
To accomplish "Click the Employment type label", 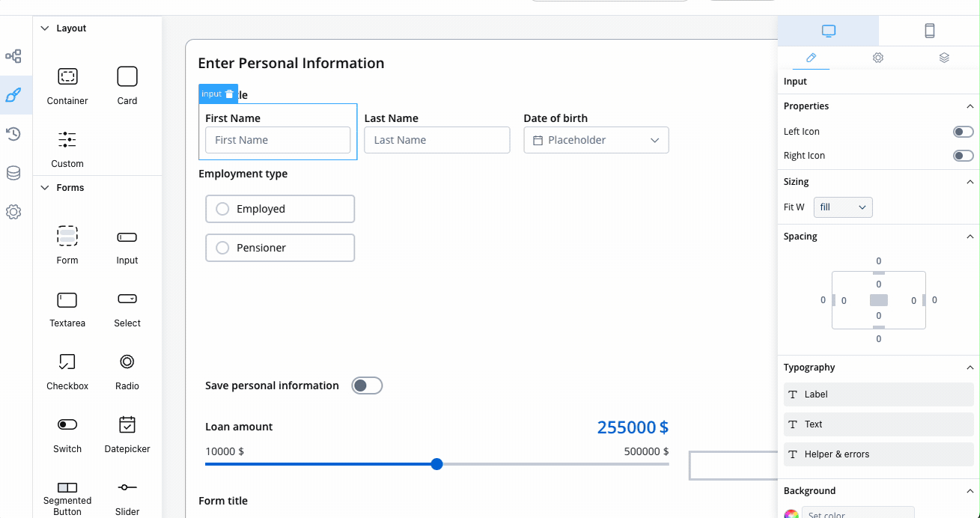I will (x=243, y=174).
